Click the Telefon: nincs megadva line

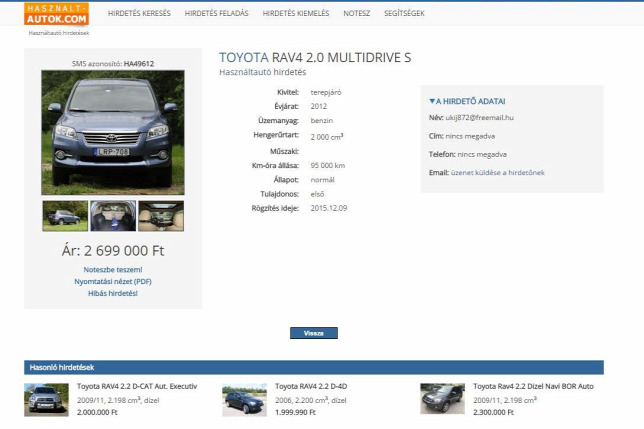point(467,154)
